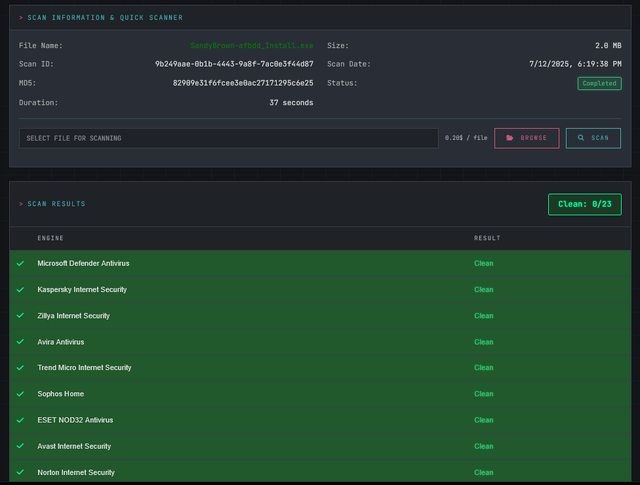
Task: Select the Avira Antivirus engine name
Action: tap(61, 342)
